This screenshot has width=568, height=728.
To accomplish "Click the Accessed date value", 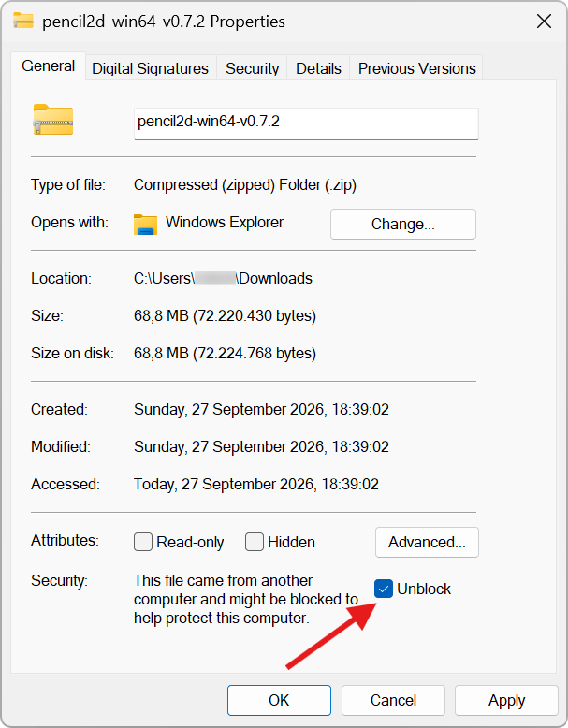I will [x=256, y=485].
